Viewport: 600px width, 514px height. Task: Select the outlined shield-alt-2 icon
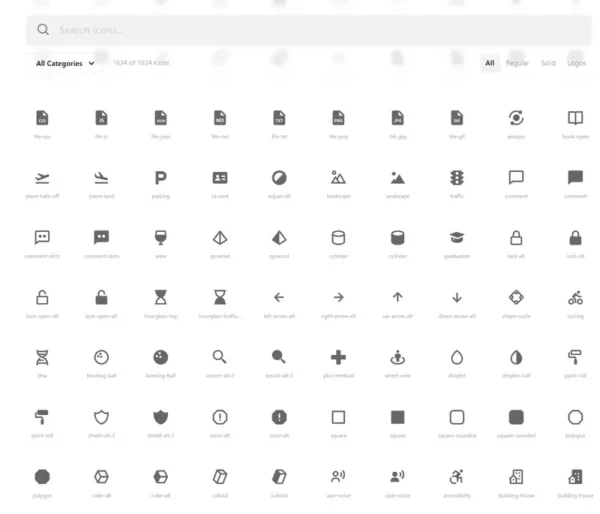click(101, 417)
